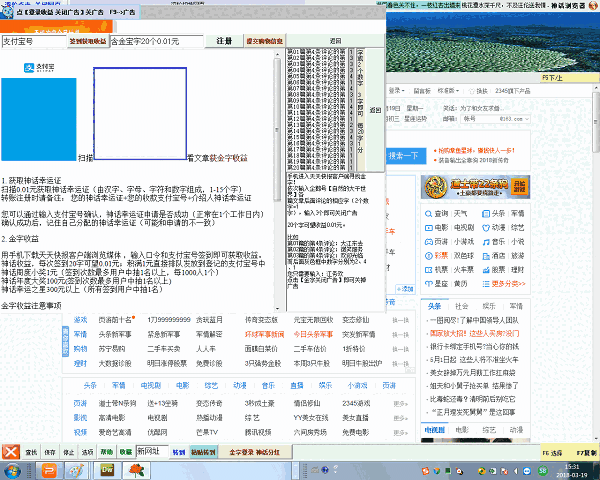Open the red flower taskbar icon
Image resolution: width=600 pixels, height=480 pixels.
tap(136, 471)
